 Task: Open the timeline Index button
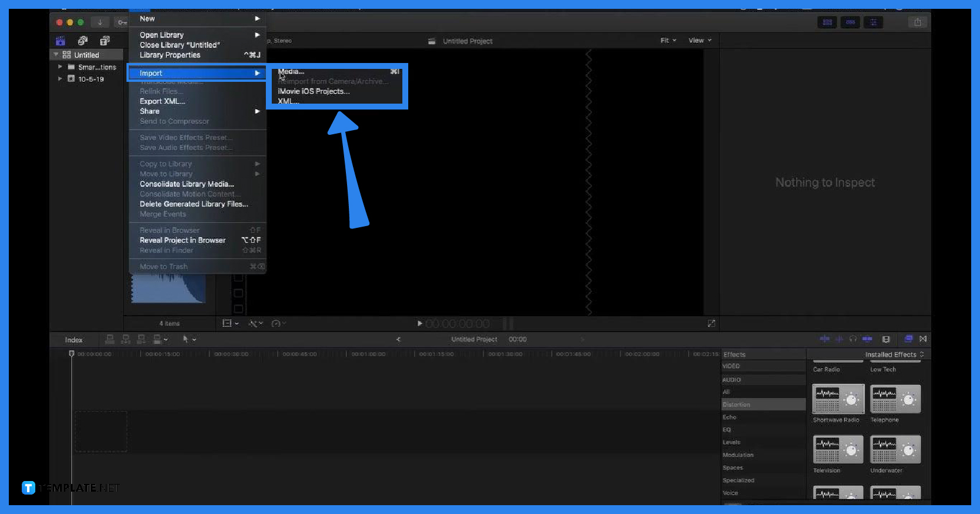tap(74, 340)
